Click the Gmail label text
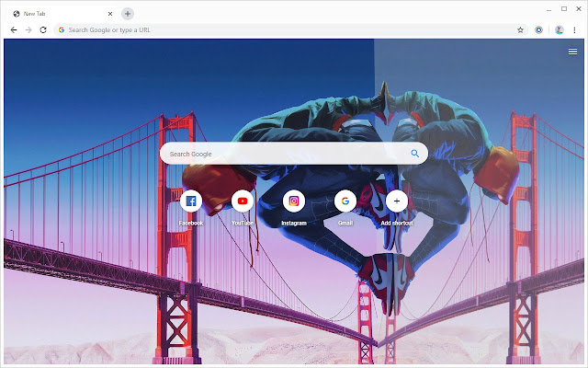The height and width of the screenshot is (368, 588). pos(345,223)
